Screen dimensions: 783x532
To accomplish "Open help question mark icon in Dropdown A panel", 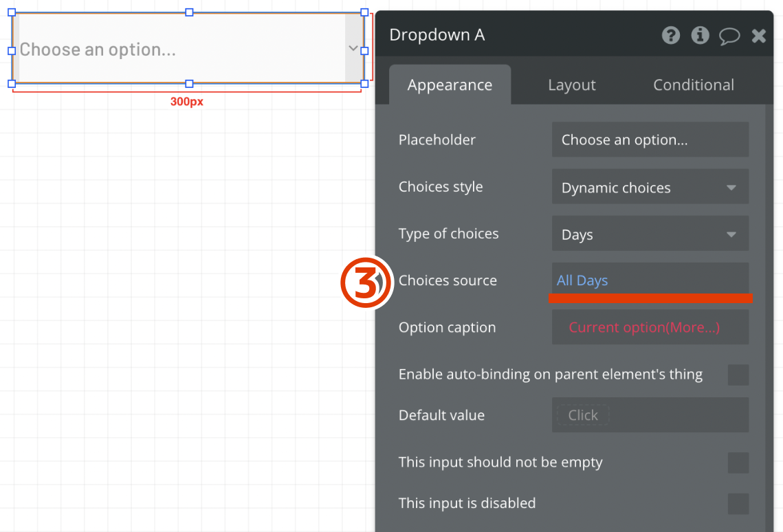I will 671,35.
